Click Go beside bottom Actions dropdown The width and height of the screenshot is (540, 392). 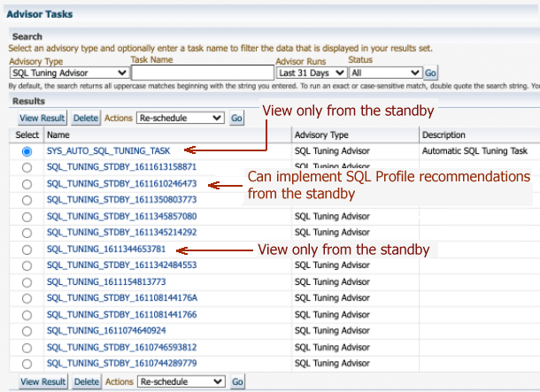pyautogui.click(x=237, y=381)
